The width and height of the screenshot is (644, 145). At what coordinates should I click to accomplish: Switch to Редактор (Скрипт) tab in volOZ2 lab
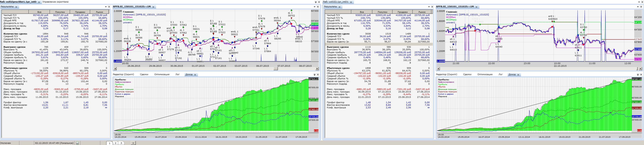(x=446, y=75)
